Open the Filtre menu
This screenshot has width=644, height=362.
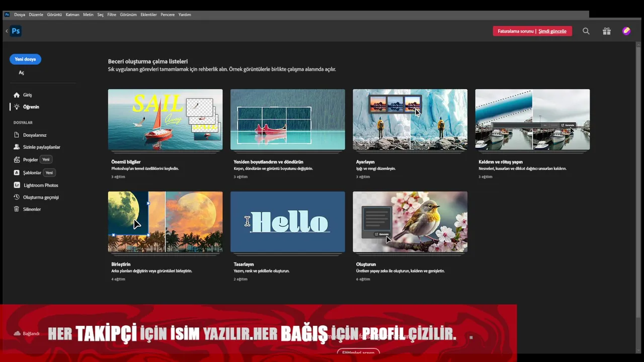click(x=112, y=15)
